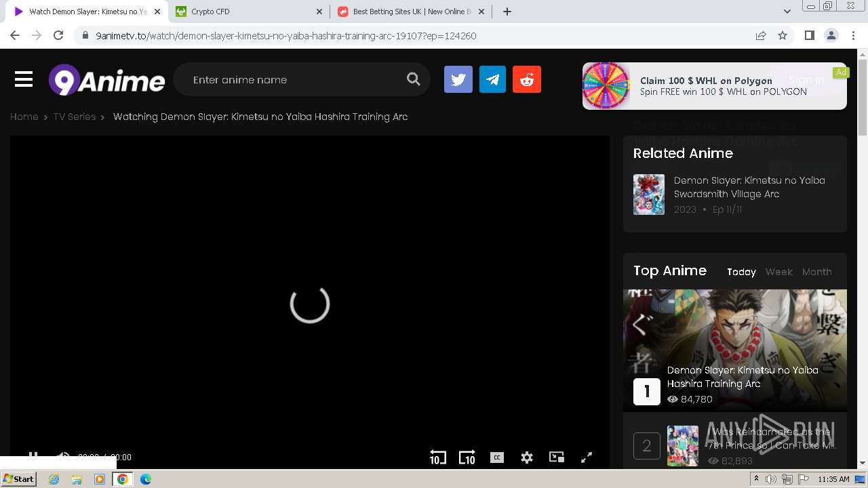Open top-ranked Hashira Training Arc title

click(x=743, y=377)
